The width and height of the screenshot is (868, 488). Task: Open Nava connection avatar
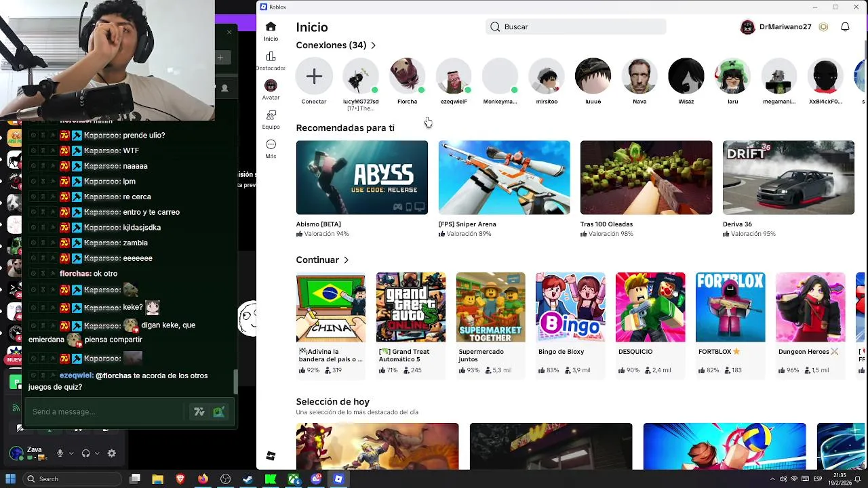click(639, 76)
